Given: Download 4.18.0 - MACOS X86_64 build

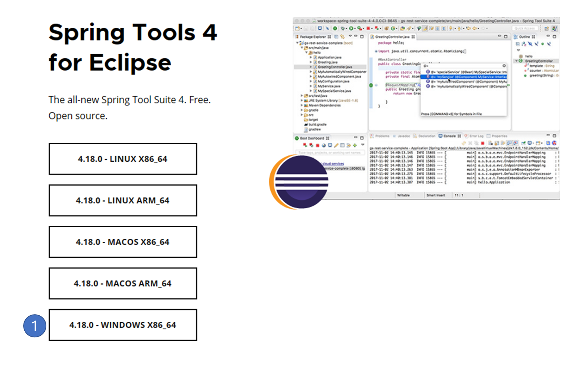Looking at the screenshot, I should tap(123, 242).
